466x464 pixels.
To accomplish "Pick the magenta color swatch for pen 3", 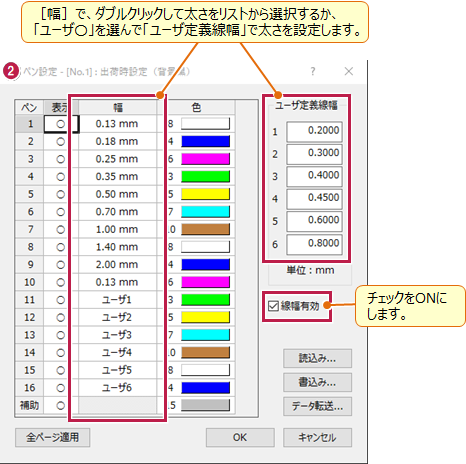I will pos(205,159).
